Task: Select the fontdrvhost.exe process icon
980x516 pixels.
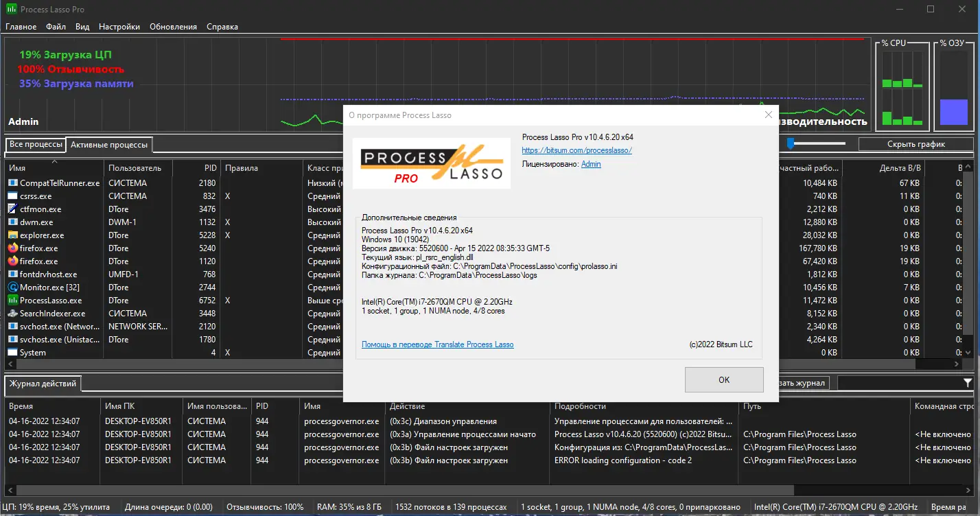Action: click(13, 274)
